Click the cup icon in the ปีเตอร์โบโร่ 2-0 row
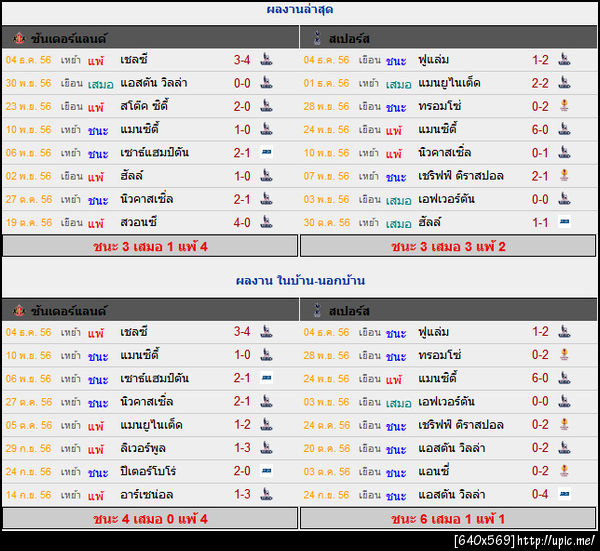Image resolution: width=600 pixels, height=551 pixels. click(267, 471)
